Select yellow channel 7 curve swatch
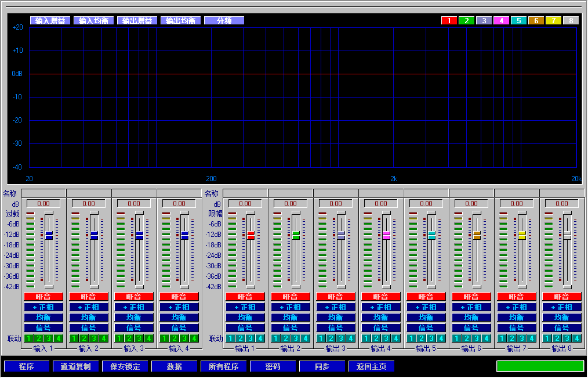 554,21
